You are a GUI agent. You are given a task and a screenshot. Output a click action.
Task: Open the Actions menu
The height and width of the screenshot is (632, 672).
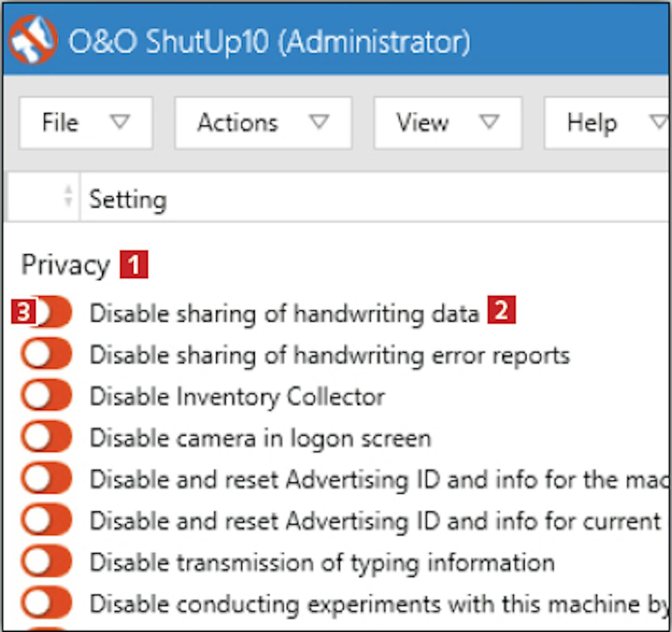pyautogui.click(x=238, y=123)
